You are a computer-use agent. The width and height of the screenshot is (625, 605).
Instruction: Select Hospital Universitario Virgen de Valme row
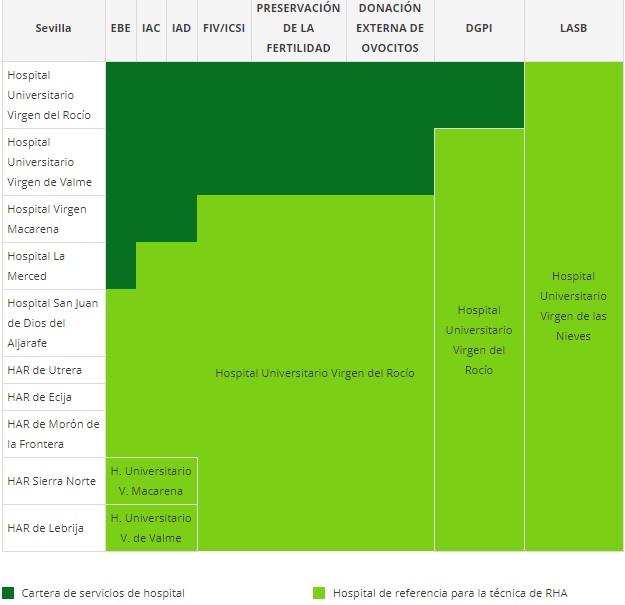click(x=53, y=162)
